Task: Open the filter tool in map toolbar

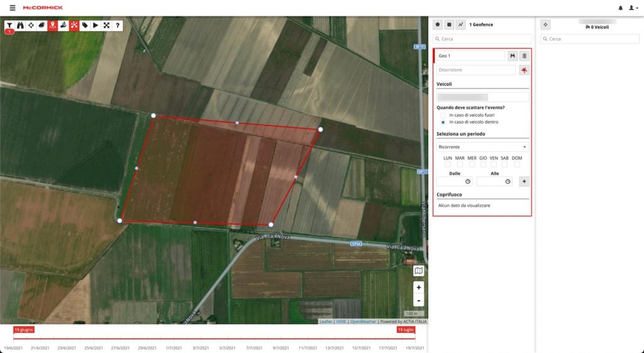Action: tap(9, 25)
